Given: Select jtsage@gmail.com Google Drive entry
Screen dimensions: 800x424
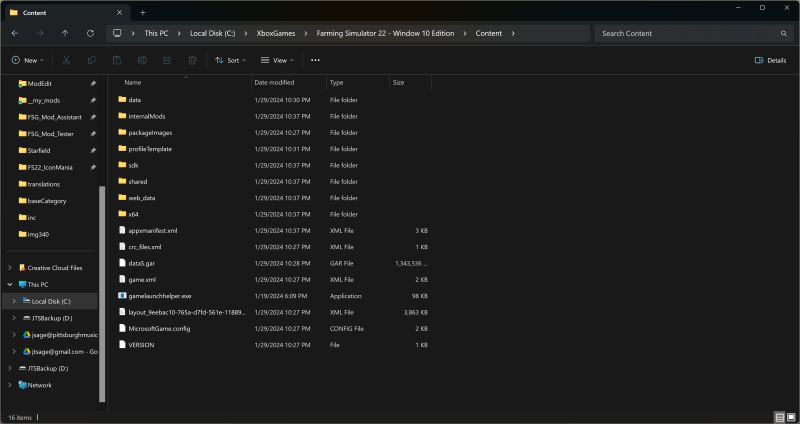Looking at the screenshot, I should [x=60, y=352].
